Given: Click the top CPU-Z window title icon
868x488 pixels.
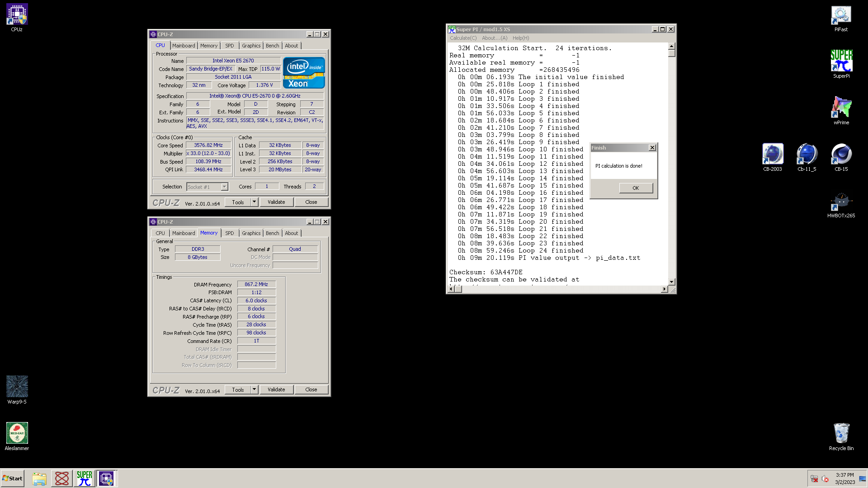Looking at the screenshot, I should [x=153, y=34].
